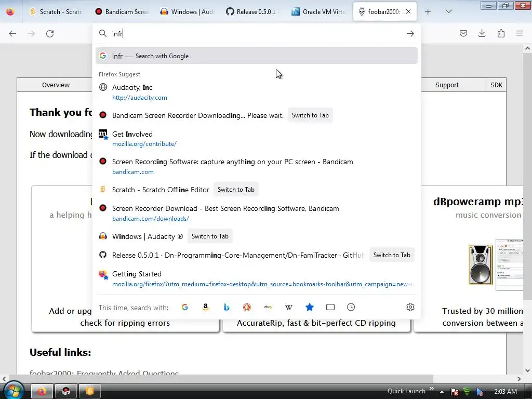Click the 2:03 AM system clock
The width and height of the screenshot is (532, 399).
506,391
